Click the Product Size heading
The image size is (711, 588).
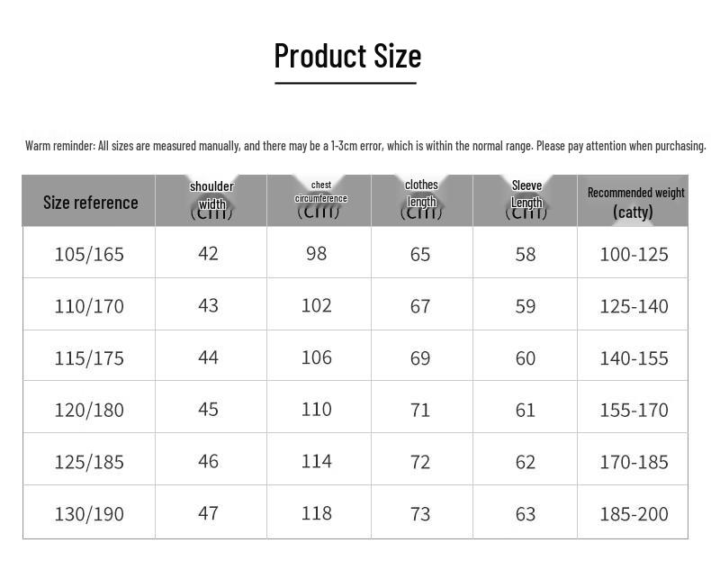(347, 56)
